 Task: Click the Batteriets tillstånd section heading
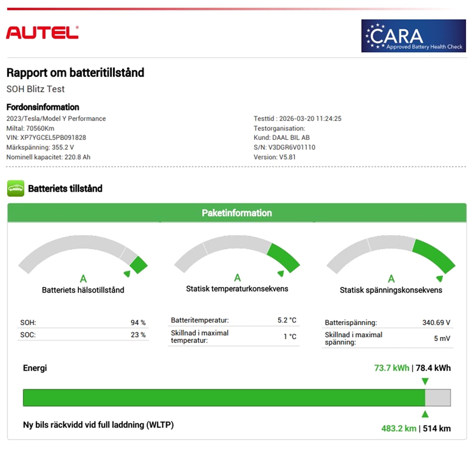click(65, 188)
